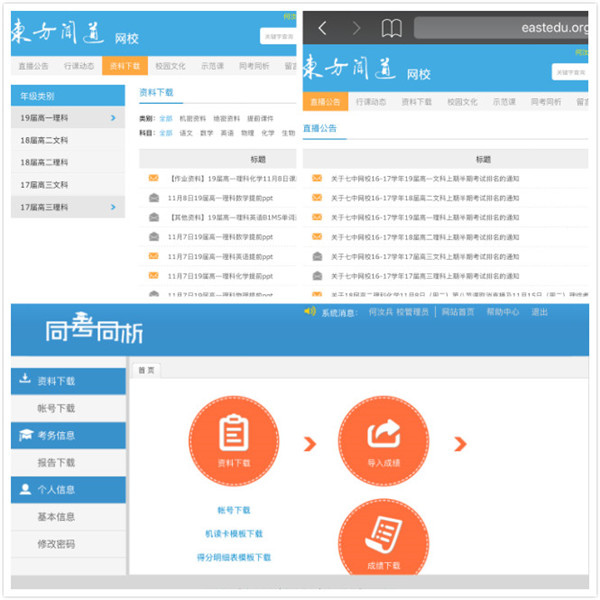Click the person icon beside 个人信息

coord(25,490)
